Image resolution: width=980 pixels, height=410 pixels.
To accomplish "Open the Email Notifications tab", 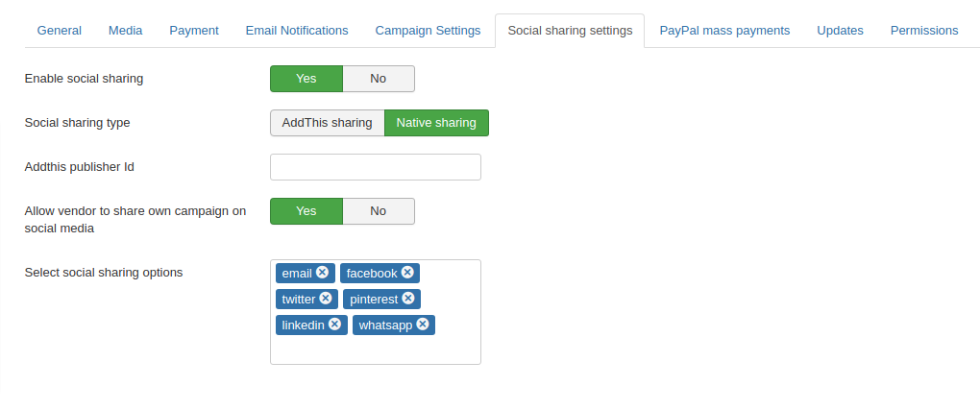I will 297,31.
